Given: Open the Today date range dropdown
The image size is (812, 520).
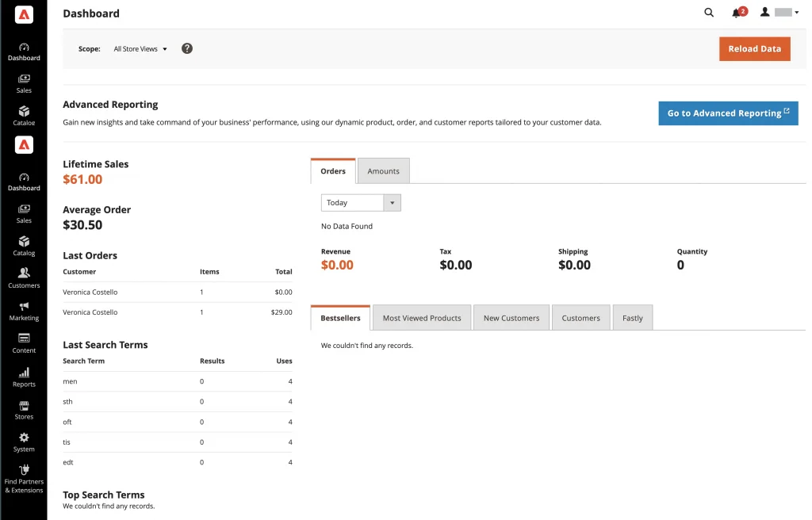Looking at the screenshot, I should pos(361,202).
